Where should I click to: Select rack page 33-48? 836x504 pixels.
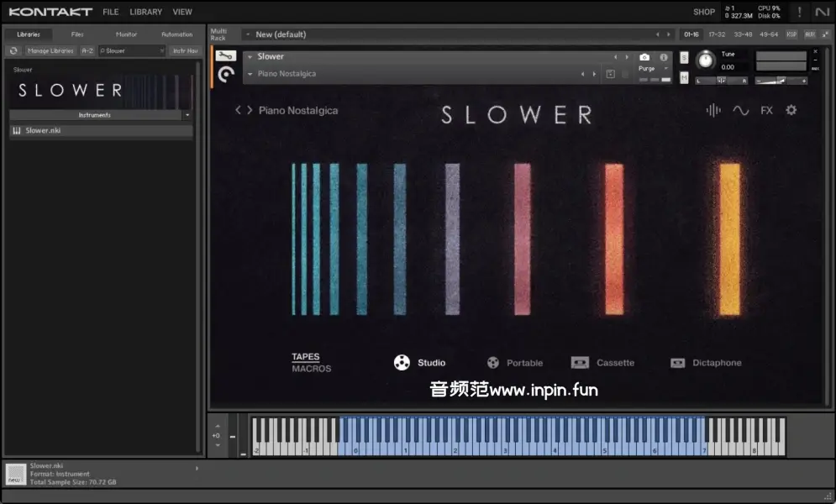(743, 34)
